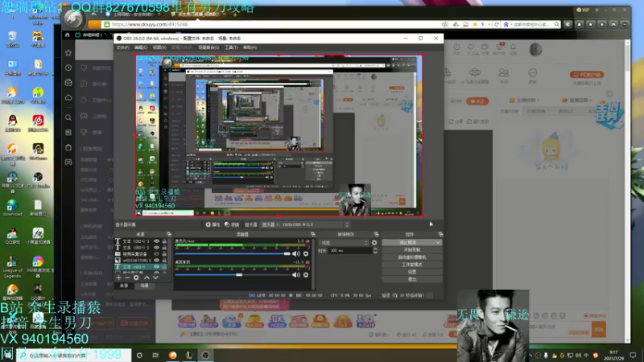This screenshot has width=644, height=362.
Task: Open browser search engine selector dropdown
Action: point(508,25)
